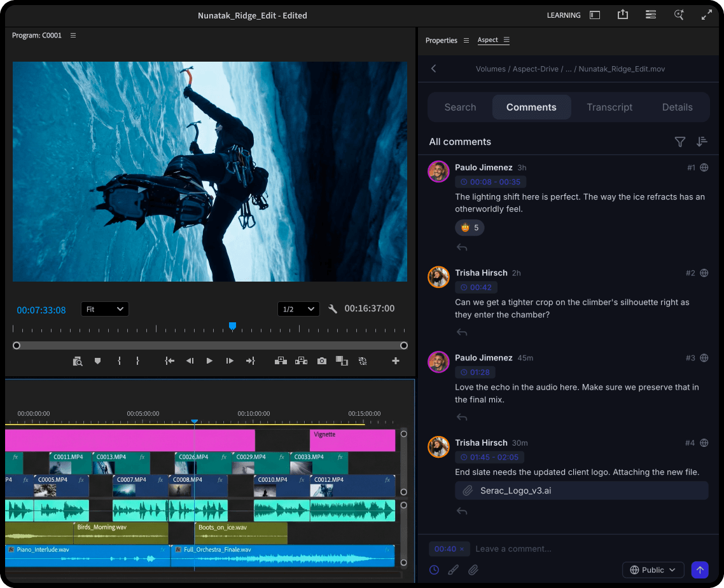Toggle the fx badge on C0026.MP4 clip
This screenshot has height=588, width=724.
click(223, 456)
